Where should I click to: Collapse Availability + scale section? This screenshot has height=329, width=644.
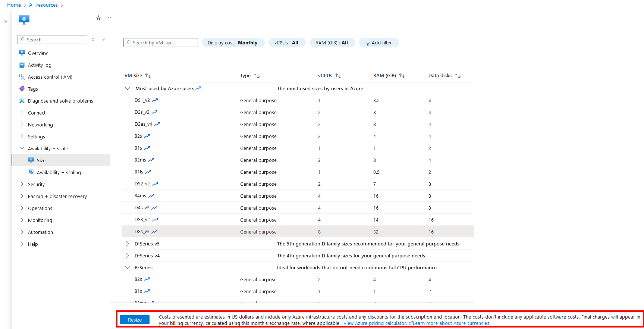tap(22, 148)
